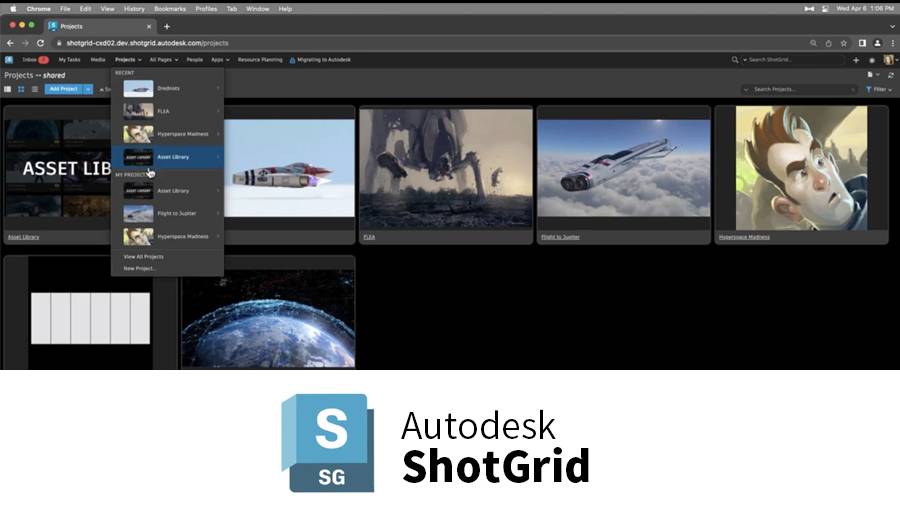The height and width of the screenshot is (511, 900).
Task: Click browser forward arrow
Action: point(25,43)
